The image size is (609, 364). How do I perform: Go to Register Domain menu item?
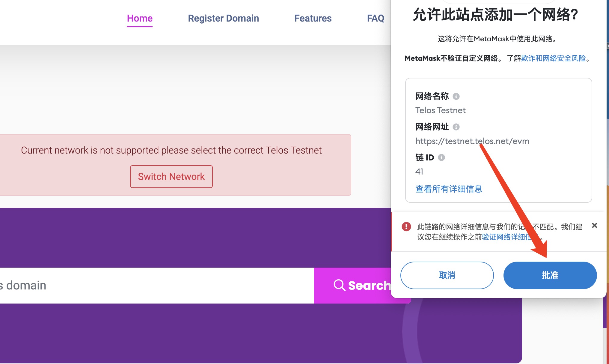click(x=223, y=18)
